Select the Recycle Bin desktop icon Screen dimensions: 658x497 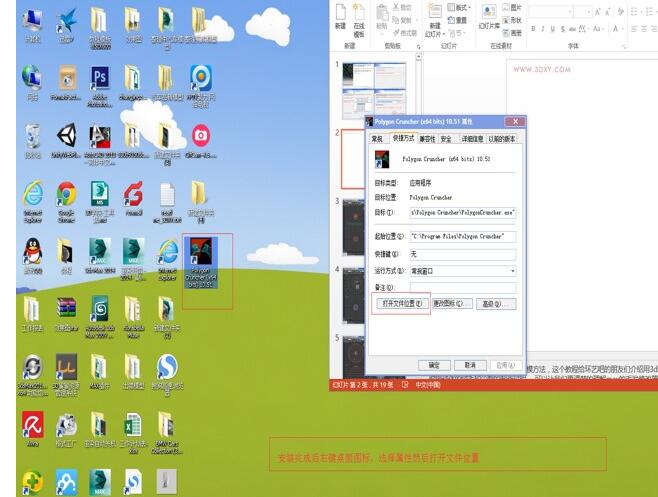[33, 141]
